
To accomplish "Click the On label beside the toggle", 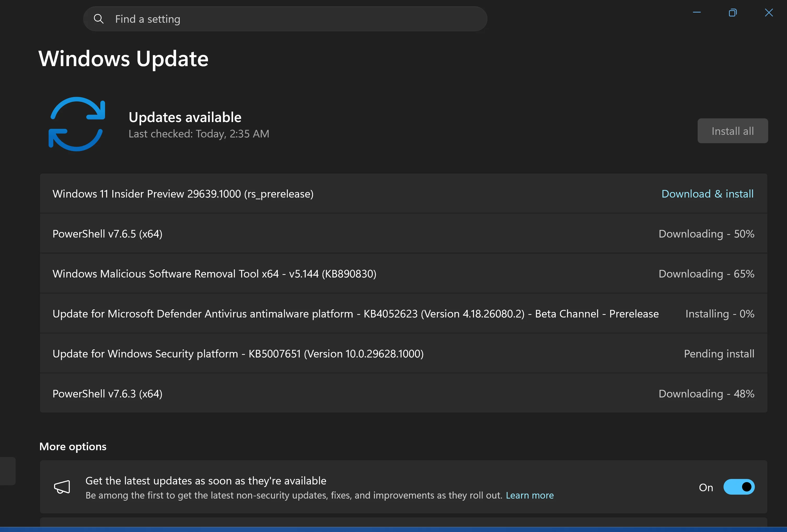I will click(x=706, y=487).
